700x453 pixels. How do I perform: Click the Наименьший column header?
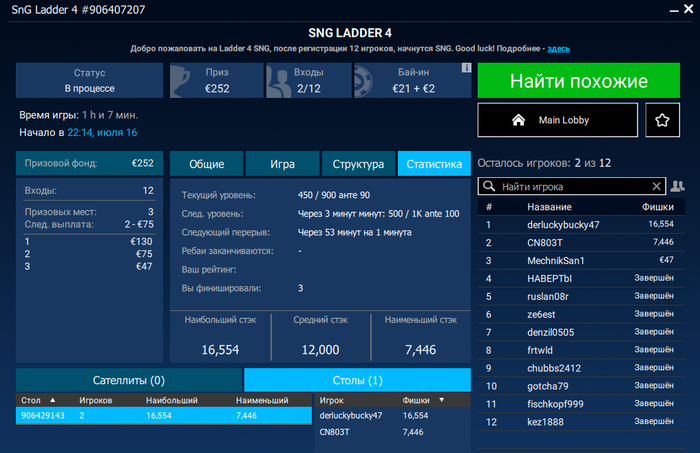point(262,400)
